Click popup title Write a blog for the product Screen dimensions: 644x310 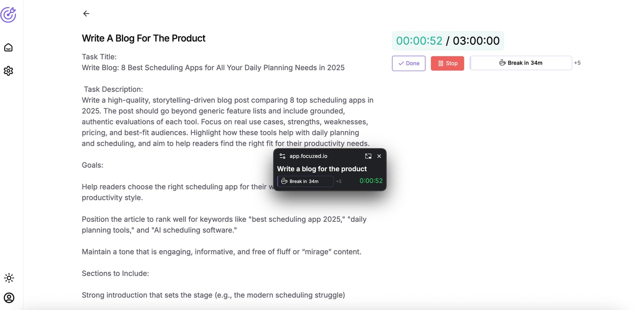322,169
